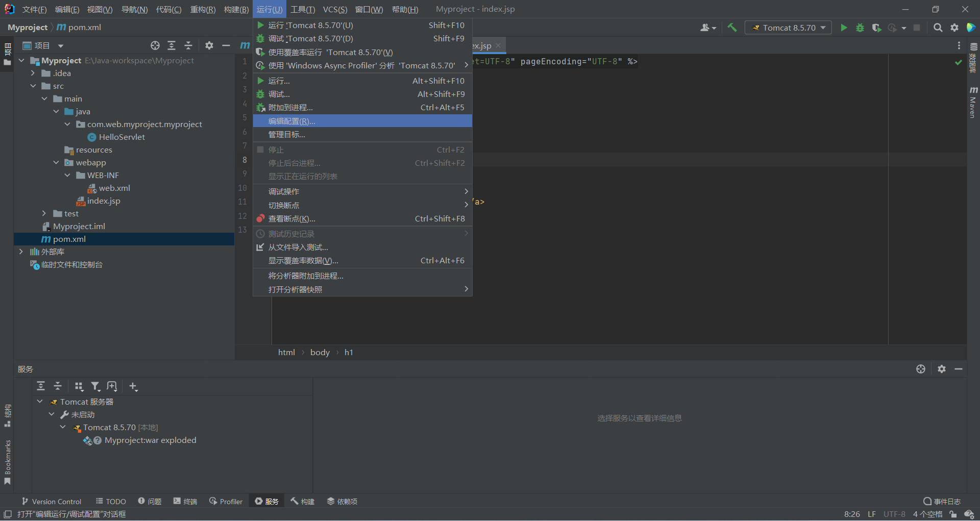Expand the .idea folder
This screenshot has height=521, width=980.
tap(33, 73)
